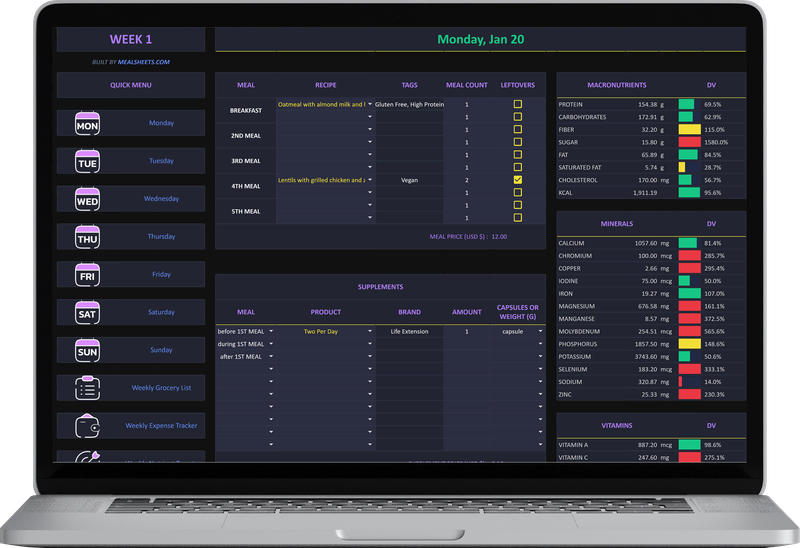800x548 pixels.
Task: Toggle leftovers checkbox for 2nd Meal first row
Action: click(x=517, y=129)
